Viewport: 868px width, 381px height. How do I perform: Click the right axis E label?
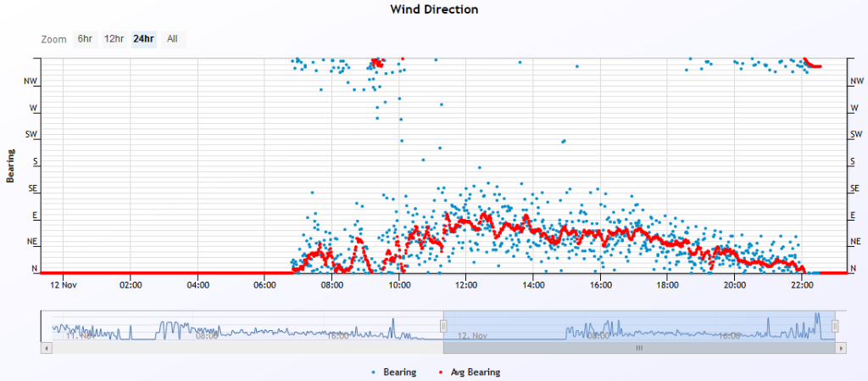pos(853,216)
